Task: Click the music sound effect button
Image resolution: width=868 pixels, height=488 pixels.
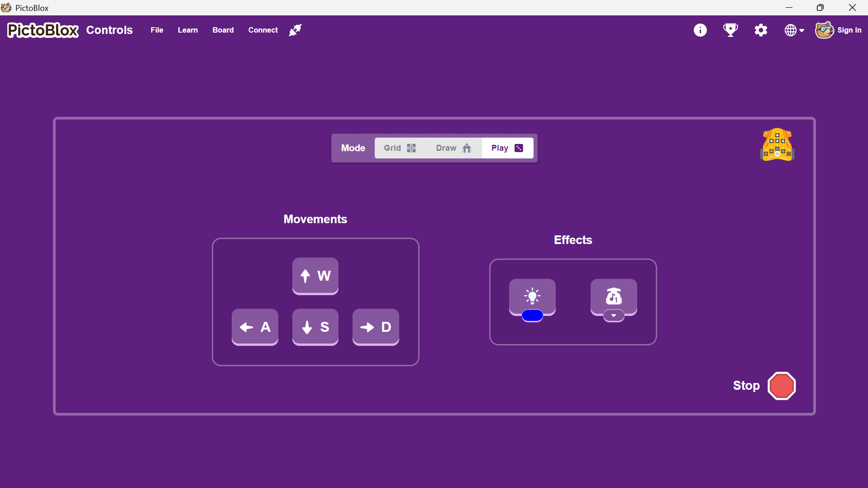Action: pos(614,295)
